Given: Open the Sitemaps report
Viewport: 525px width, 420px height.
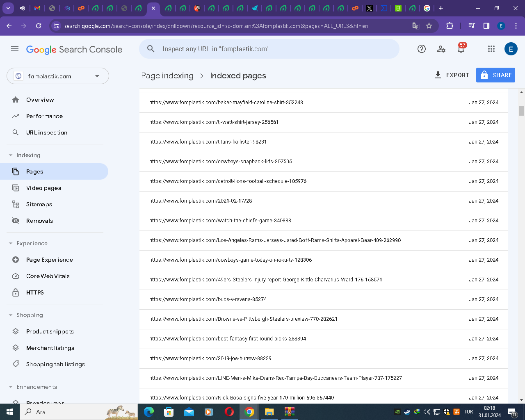Looking at the screenshot, I should (x=54, y=204).
